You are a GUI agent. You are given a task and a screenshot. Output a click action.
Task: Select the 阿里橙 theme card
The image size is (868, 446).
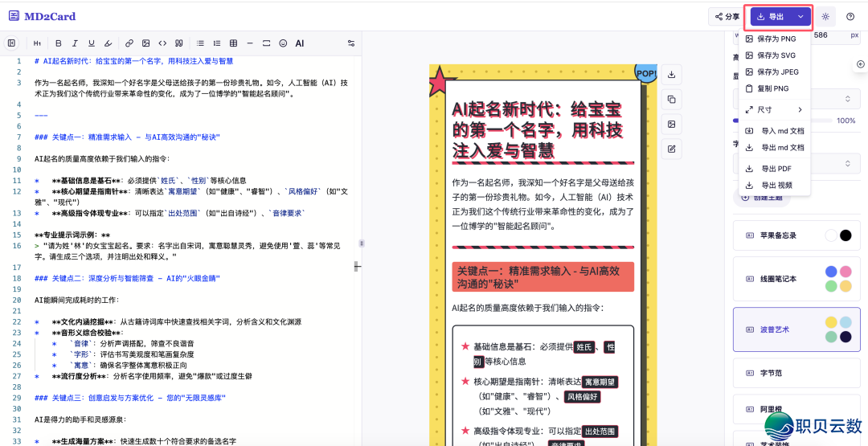tap(796, 410)
